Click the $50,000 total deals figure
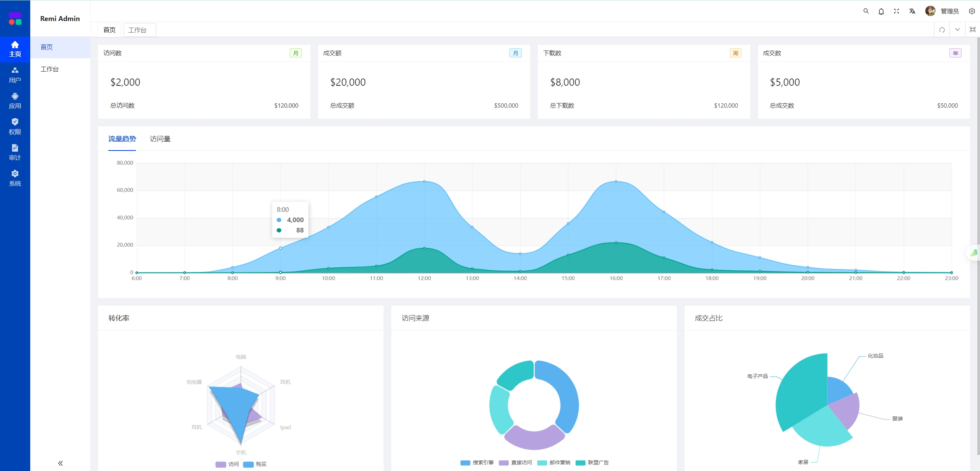 point(947,105)
